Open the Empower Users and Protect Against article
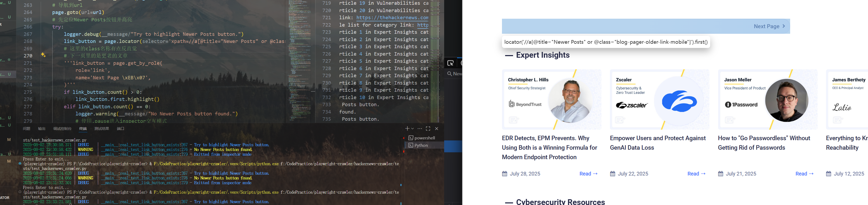Image resolution: width=868 pixels, height=205 pixels. 658,143
